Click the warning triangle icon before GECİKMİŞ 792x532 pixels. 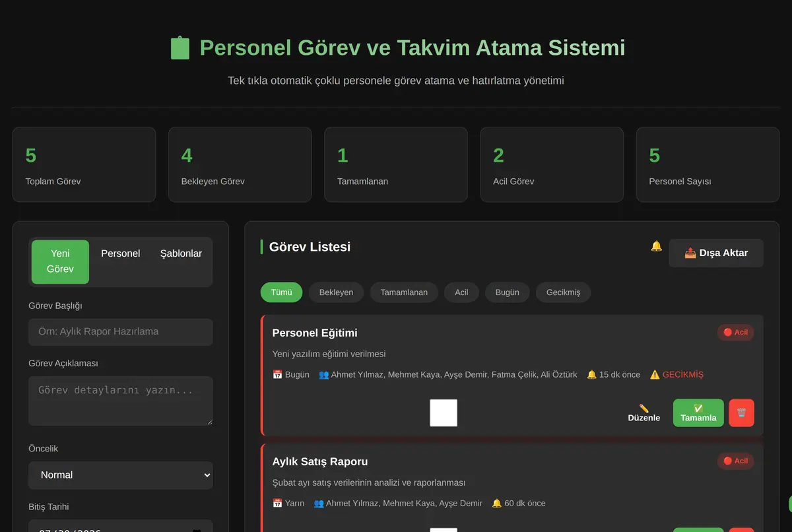click(x=655, y=374)
